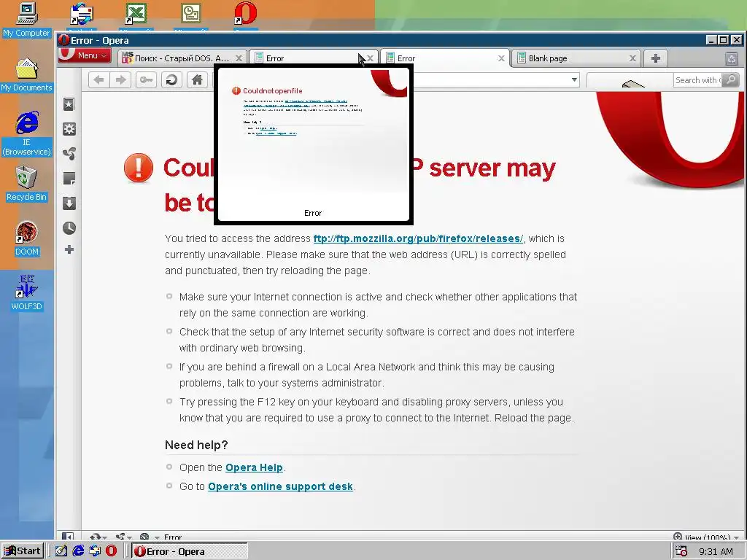Open the Widgets gear panel in sidebar
The width and height of the screenshot is (747, 560).
pyautogui.click(x=69, y=129)
